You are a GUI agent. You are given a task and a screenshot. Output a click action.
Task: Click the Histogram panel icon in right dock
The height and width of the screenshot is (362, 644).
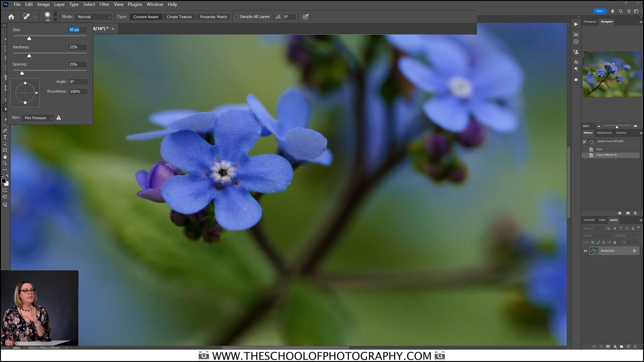(576, 34)
